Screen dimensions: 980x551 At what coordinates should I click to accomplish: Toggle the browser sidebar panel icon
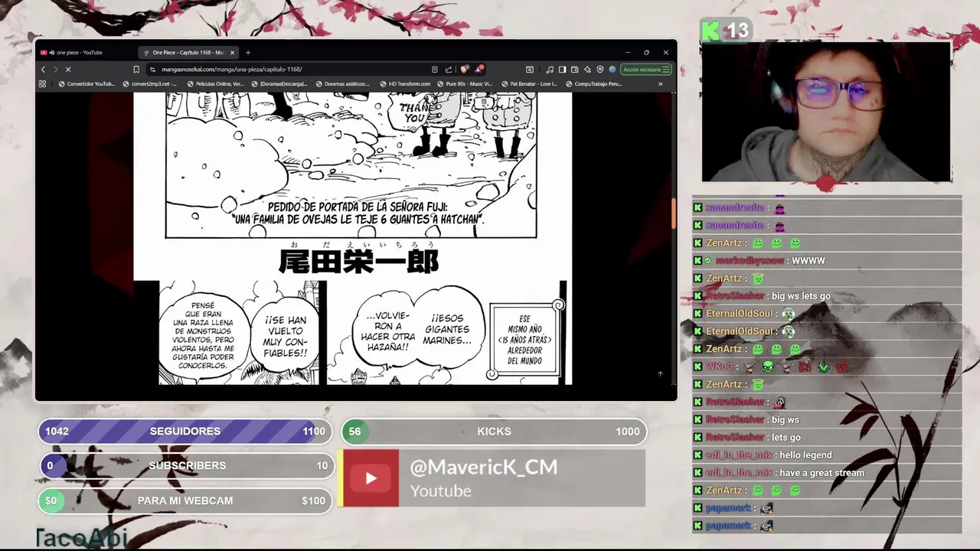tap(562, 70)
